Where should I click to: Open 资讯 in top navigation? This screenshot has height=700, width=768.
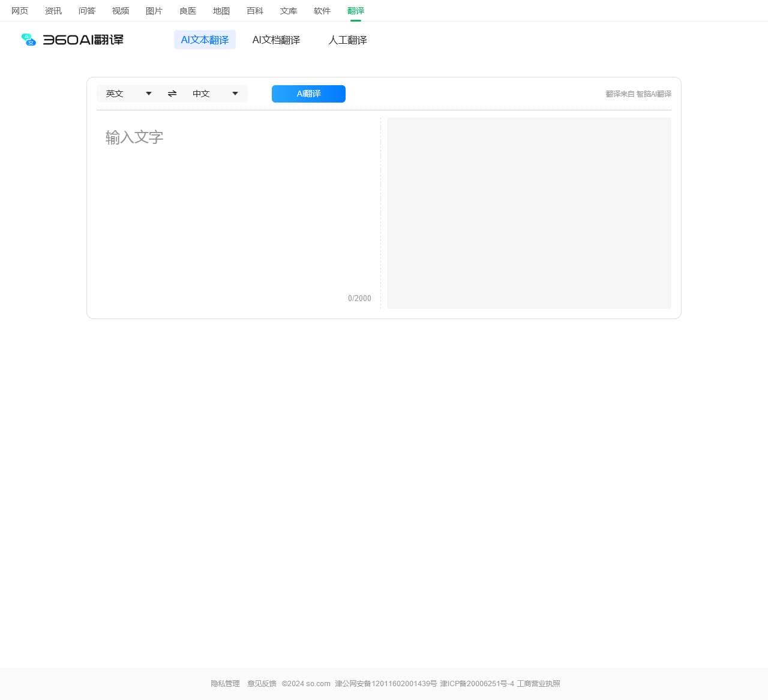point(53,11)
